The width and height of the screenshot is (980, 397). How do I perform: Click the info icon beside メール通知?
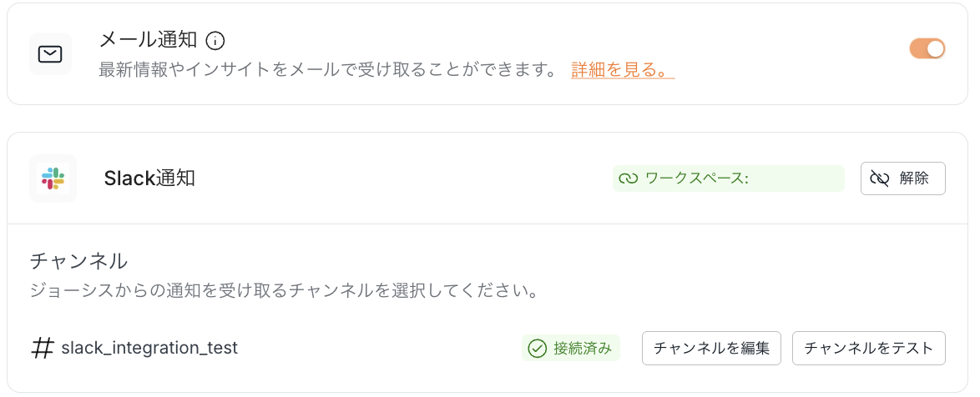(215, 40)
